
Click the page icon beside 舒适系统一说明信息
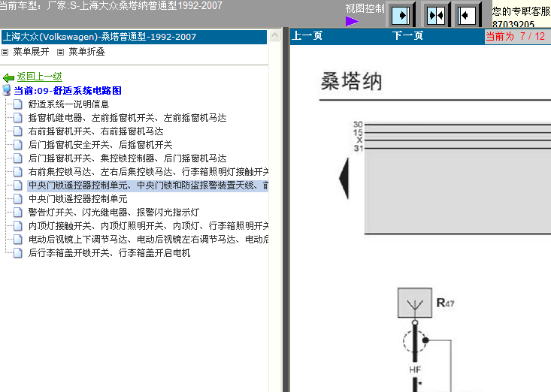coord(18,104)
